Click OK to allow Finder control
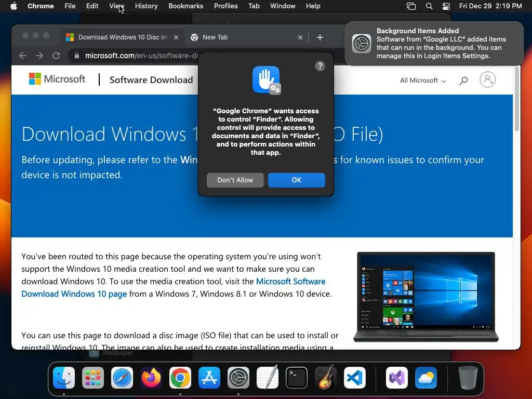 pyautogui.click(x=297, y=180)
